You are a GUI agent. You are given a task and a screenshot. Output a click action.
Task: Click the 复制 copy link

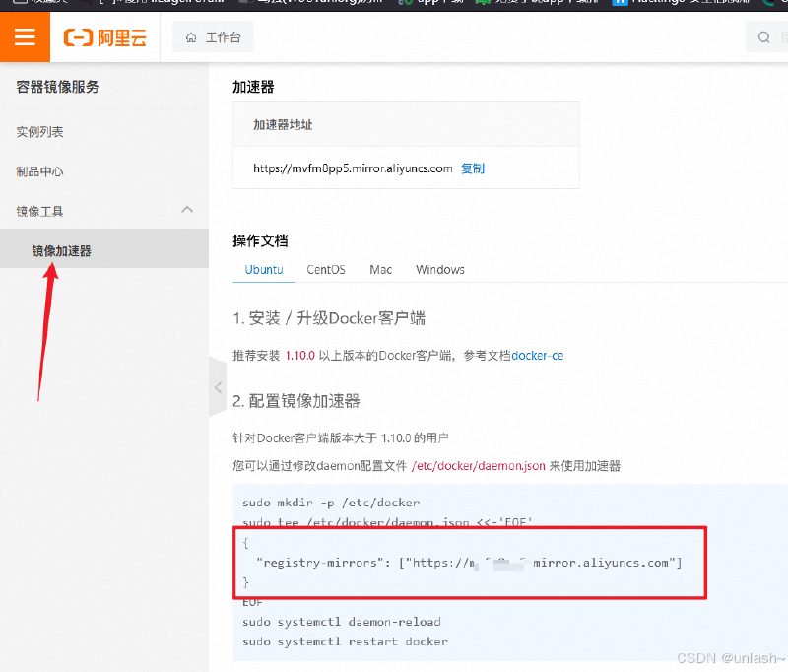(473, 168)
